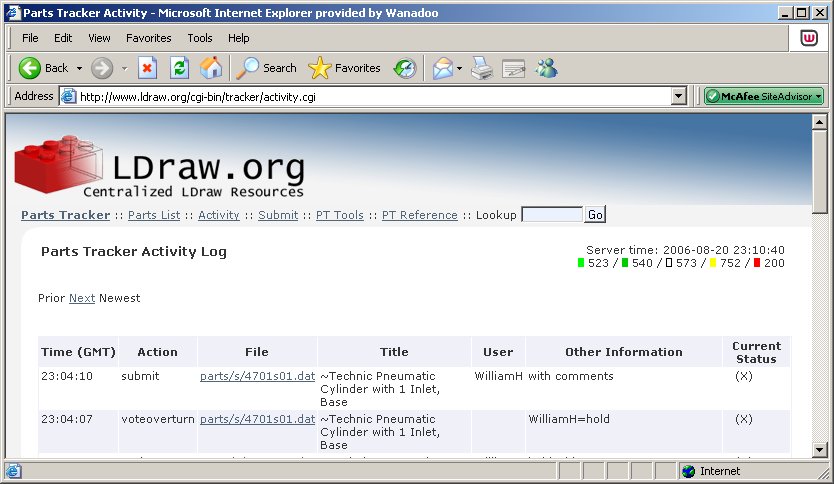Screen dimensions: 834x484
Task: Click the Lookup text field
Action: pos(552,215)
